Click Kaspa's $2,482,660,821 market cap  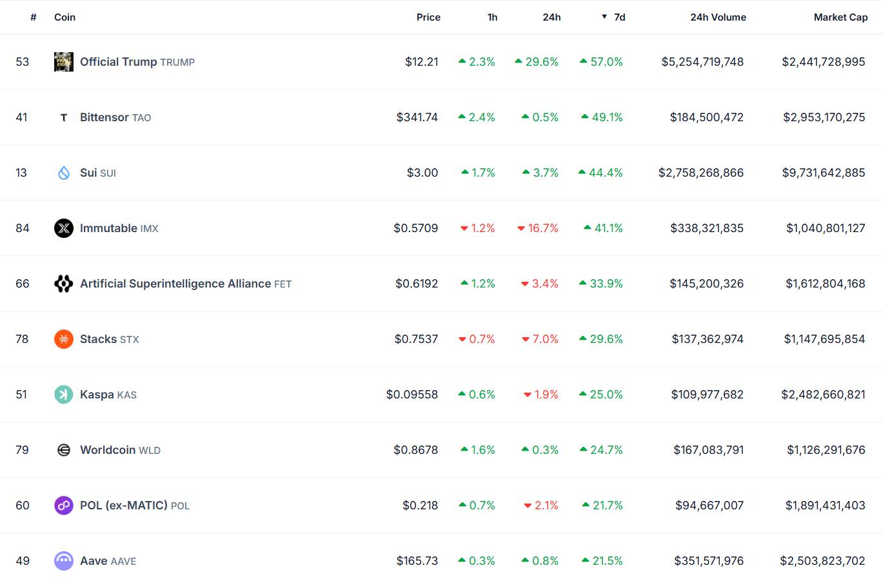(x=823, y=395)
